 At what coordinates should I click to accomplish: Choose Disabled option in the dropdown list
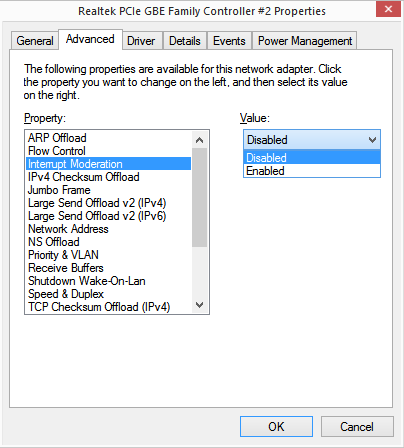pos(312,157)
